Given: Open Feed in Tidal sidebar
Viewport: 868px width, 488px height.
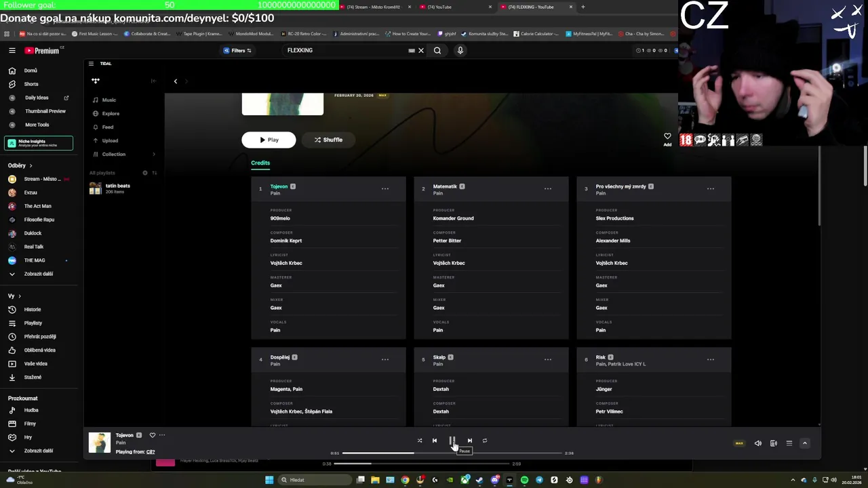Looking at the screenshot, I should pos(108,127).
